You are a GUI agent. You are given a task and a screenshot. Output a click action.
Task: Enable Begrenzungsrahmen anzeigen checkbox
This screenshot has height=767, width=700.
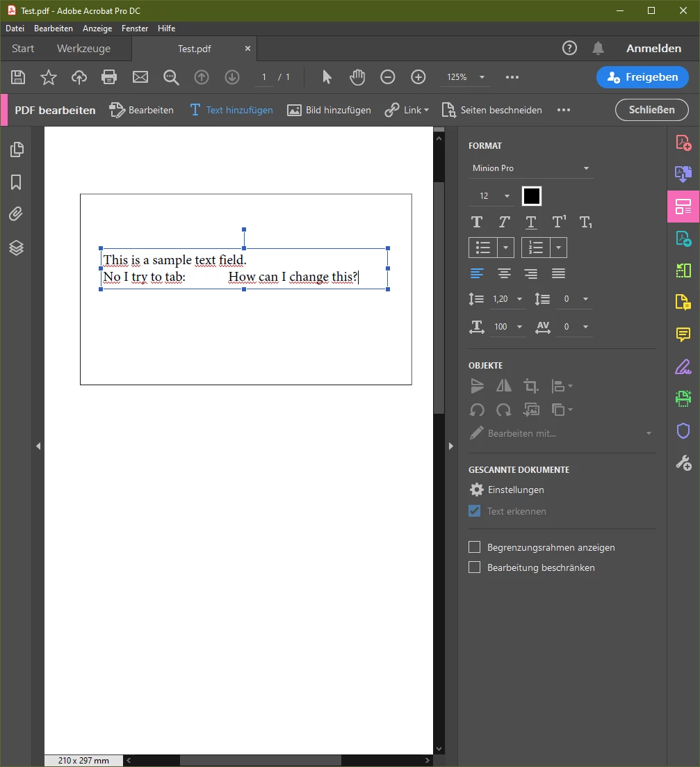click(475, 547)
